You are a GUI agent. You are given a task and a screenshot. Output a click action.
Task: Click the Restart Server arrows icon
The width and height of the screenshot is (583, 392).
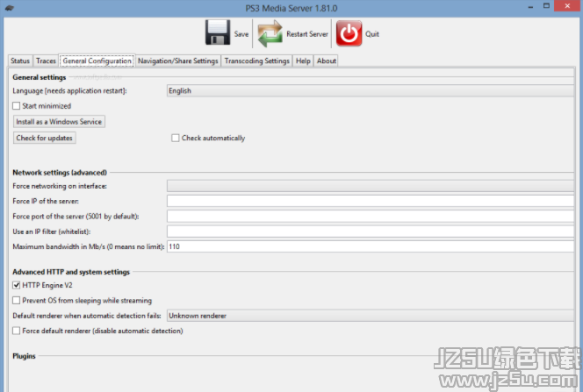pos(270,34)
